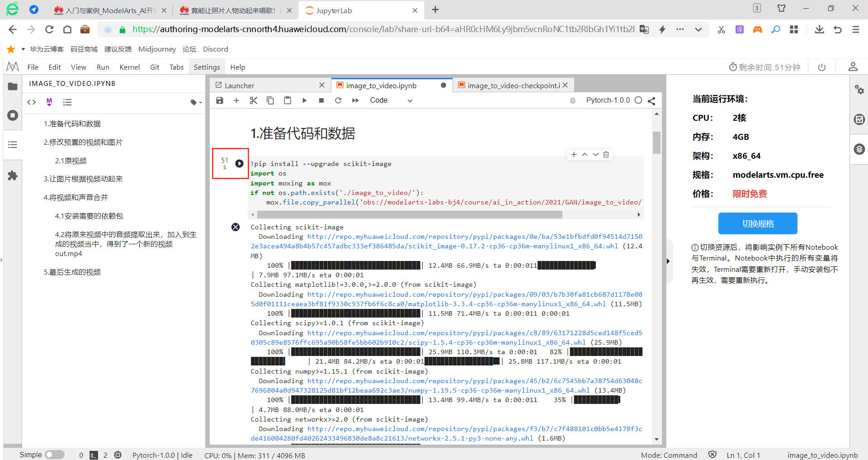Open running terminals and kernels sidebar
Screen dimensions: 868x460
pyautogui.click(x=13, y=115)
